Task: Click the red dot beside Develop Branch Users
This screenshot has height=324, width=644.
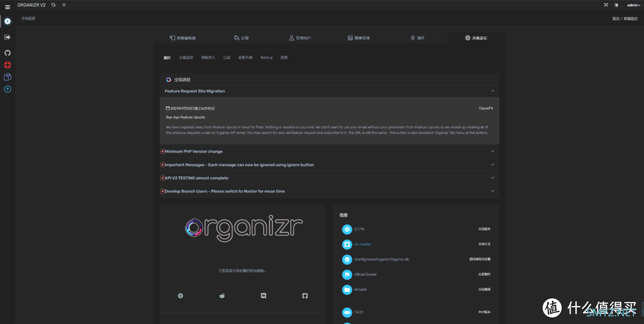Action: [163, 191]
